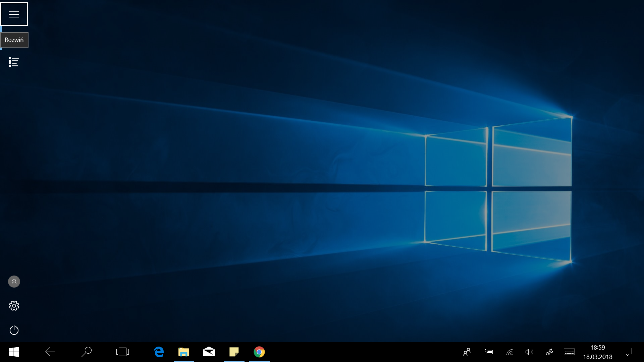This screenshot has height=362, width=644.
Task: Click the user account avatar
Action: point(14,282)
